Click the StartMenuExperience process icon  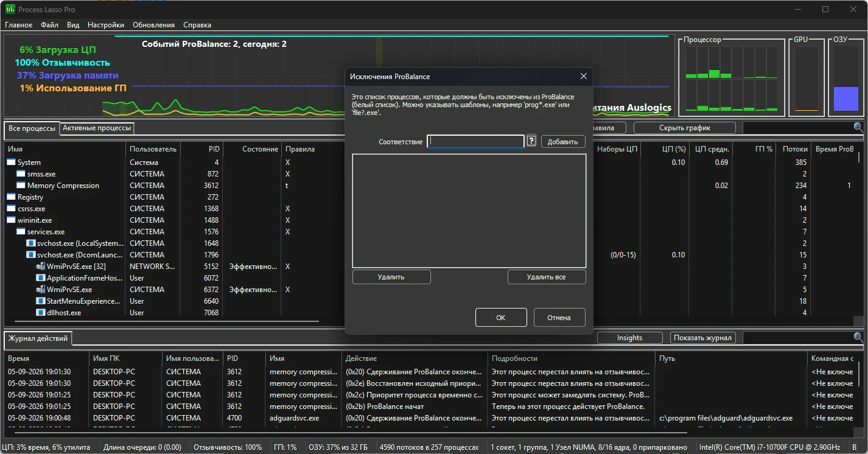40,301
